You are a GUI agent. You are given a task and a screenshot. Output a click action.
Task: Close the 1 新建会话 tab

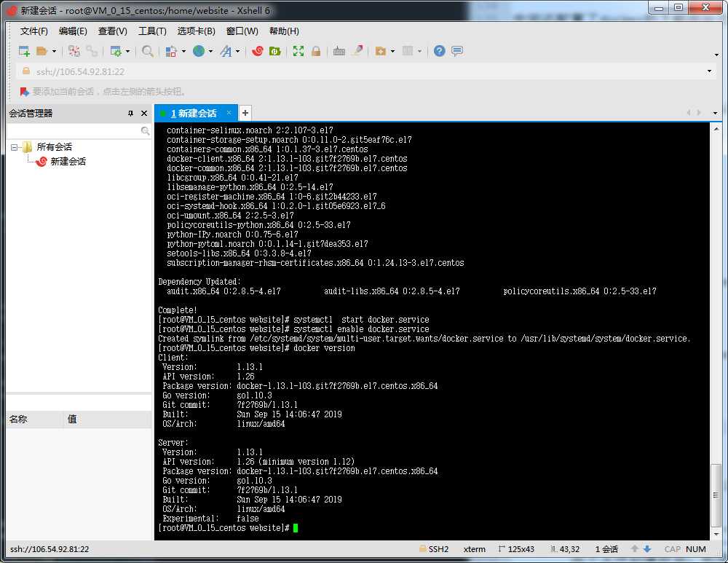(x=229, y=112)
